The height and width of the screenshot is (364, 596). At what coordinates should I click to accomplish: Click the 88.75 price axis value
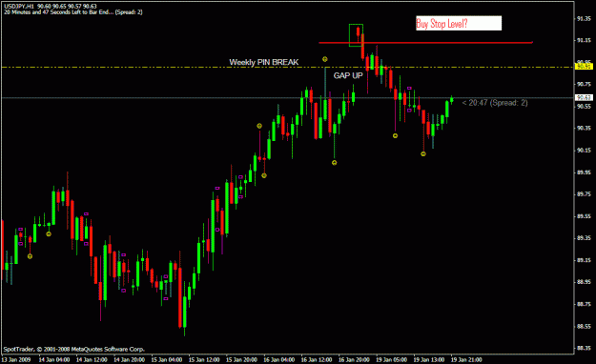(584, 304)
